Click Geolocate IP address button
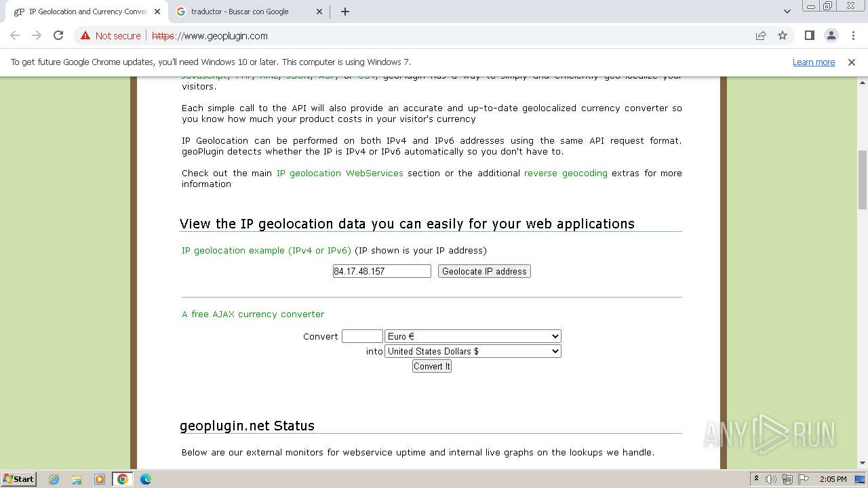 (x=484, y=271)
